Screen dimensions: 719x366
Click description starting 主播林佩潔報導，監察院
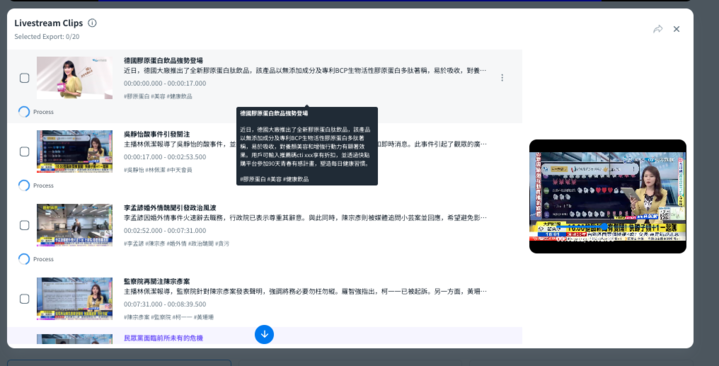pyautogui.click(x=305, y=291)
